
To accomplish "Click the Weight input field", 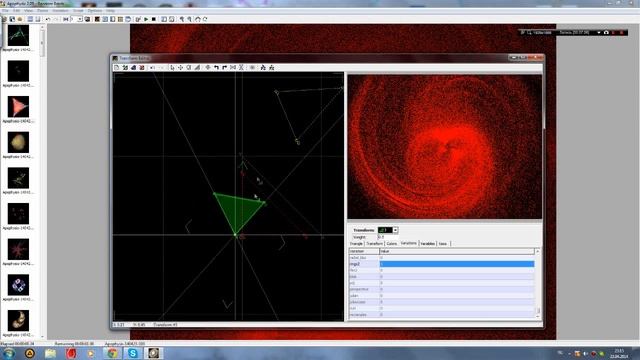I will coord(387,237).
